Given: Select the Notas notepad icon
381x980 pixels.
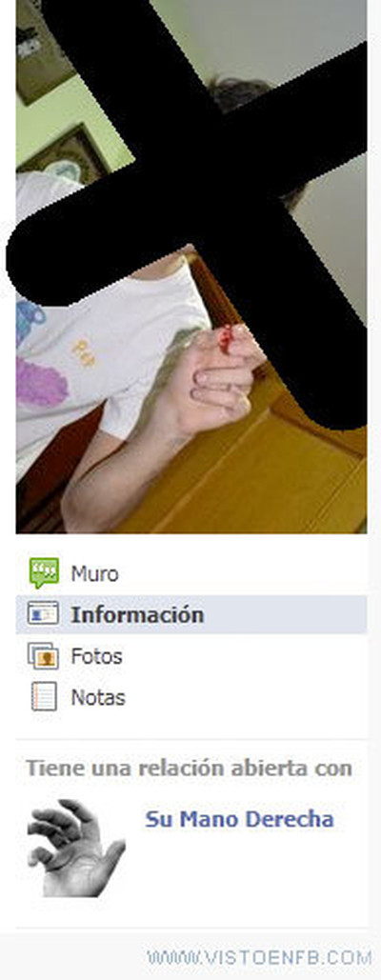Looking at the screenshot, I should tap(44, 696).
